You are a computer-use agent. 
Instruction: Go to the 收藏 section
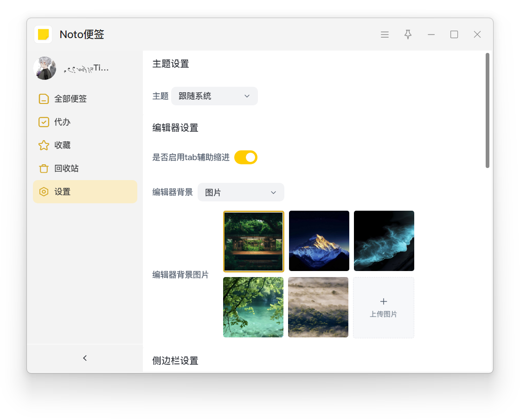pyautogui.click(x=63, y=145)
